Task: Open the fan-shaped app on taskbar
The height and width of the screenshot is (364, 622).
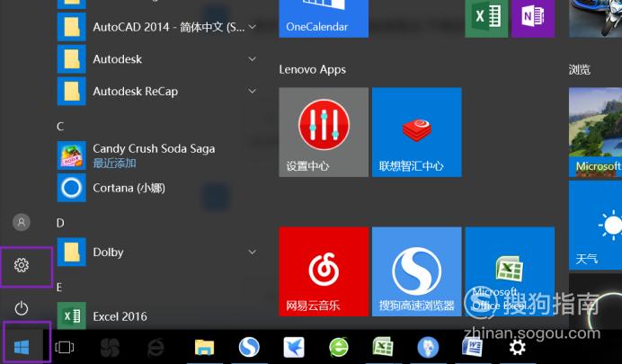Action: 110,348
